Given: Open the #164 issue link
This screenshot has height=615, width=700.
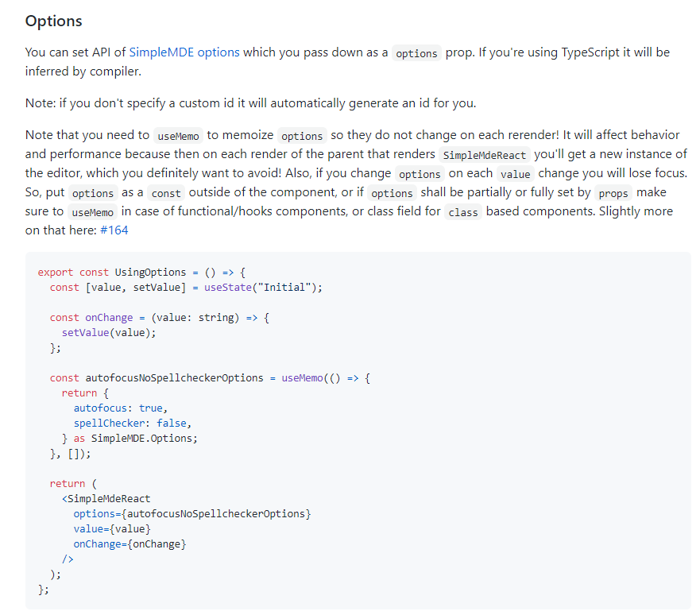Looking at the screenshot, I should (x=114, y=230).
